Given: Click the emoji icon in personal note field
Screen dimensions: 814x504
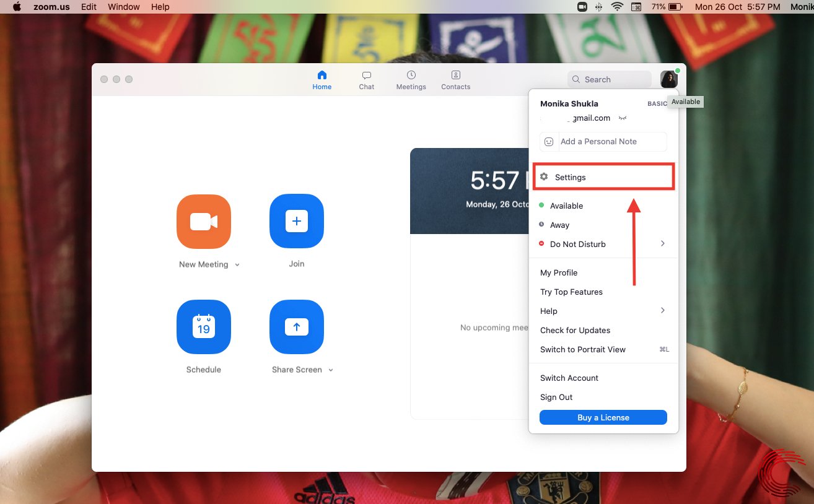Looking at the screenshot, I should (x=549, y=141).
